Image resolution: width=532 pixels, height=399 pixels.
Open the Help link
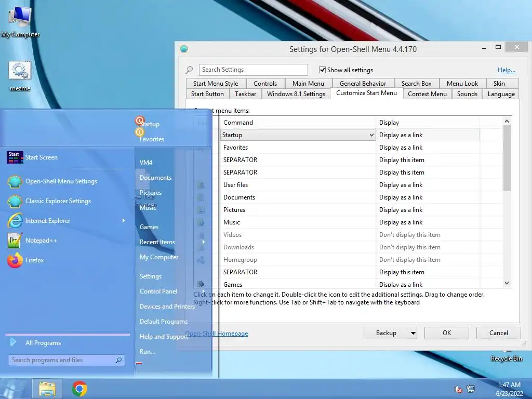pos(506,70)
